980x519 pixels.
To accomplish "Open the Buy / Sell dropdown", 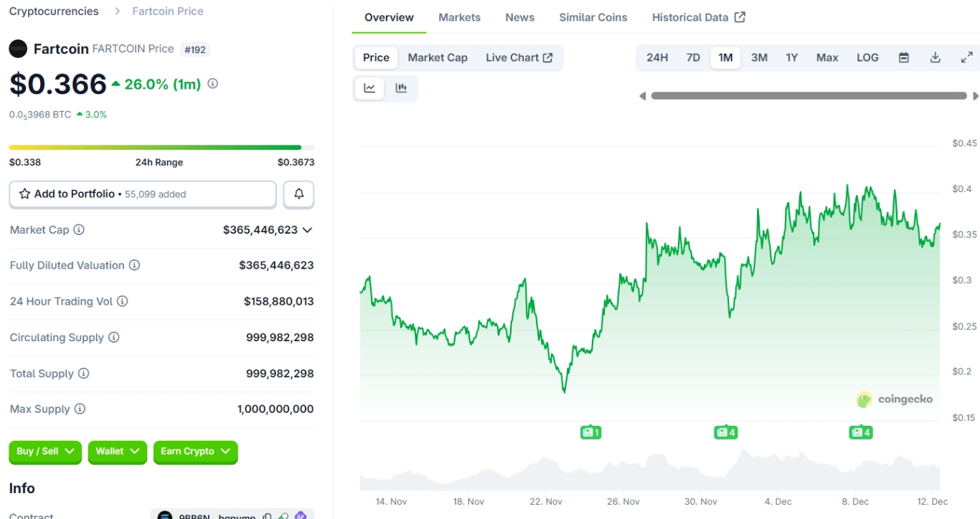I will tap(44, 452).
